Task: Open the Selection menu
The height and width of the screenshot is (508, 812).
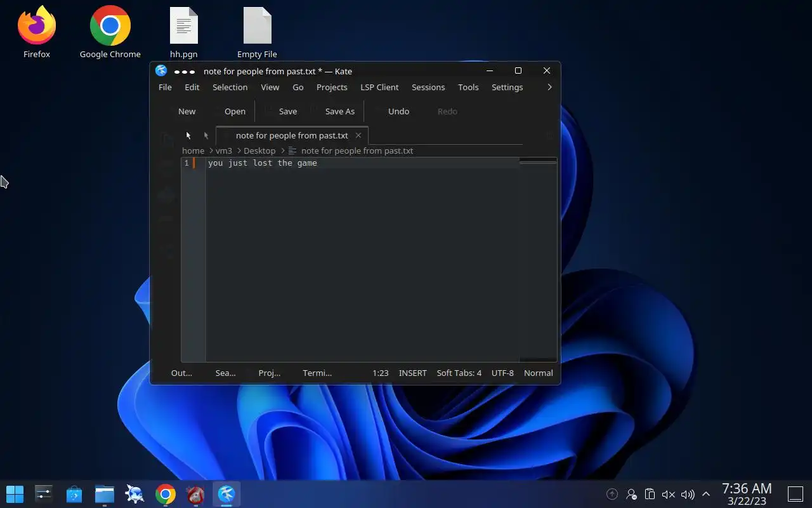Action: tap(230, 87)
